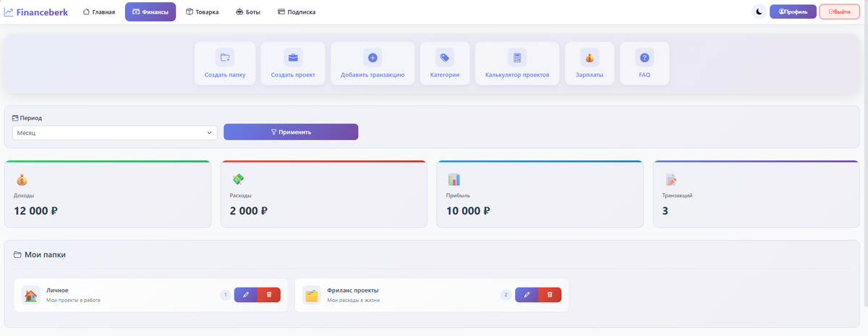Click the Добавить транзакцию plus icon
This screenshot has width=868, height=336.
373,58
